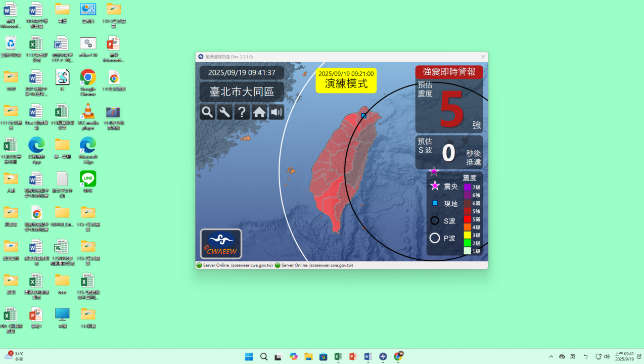Click the CWAEEW logo badge
The image size is (644, 364).
[221, 244]
